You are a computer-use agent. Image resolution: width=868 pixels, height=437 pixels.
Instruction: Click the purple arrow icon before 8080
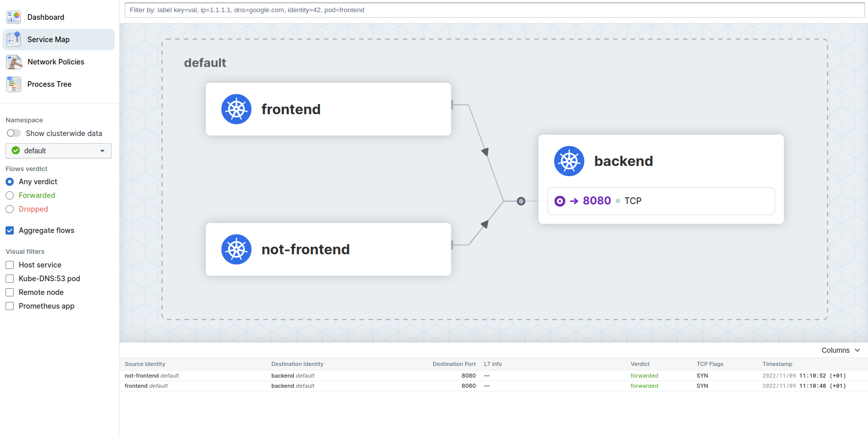pyautogui.click(x=574, y=201)
